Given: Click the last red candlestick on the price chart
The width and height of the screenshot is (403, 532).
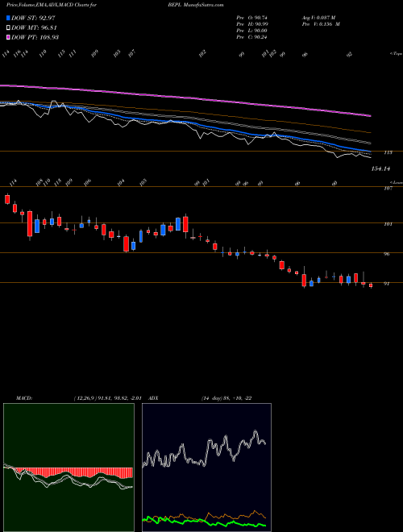Looking at the screenshot, I should coord(371,285).
